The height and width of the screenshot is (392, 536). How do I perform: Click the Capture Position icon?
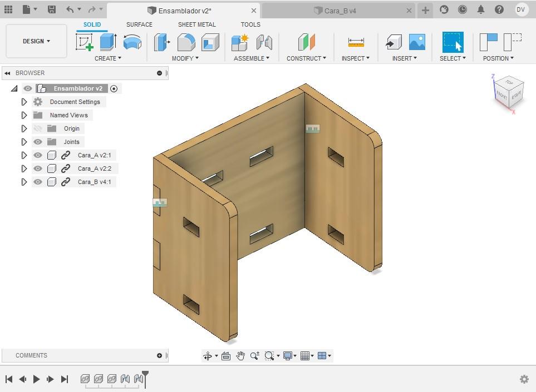point(489,42)
